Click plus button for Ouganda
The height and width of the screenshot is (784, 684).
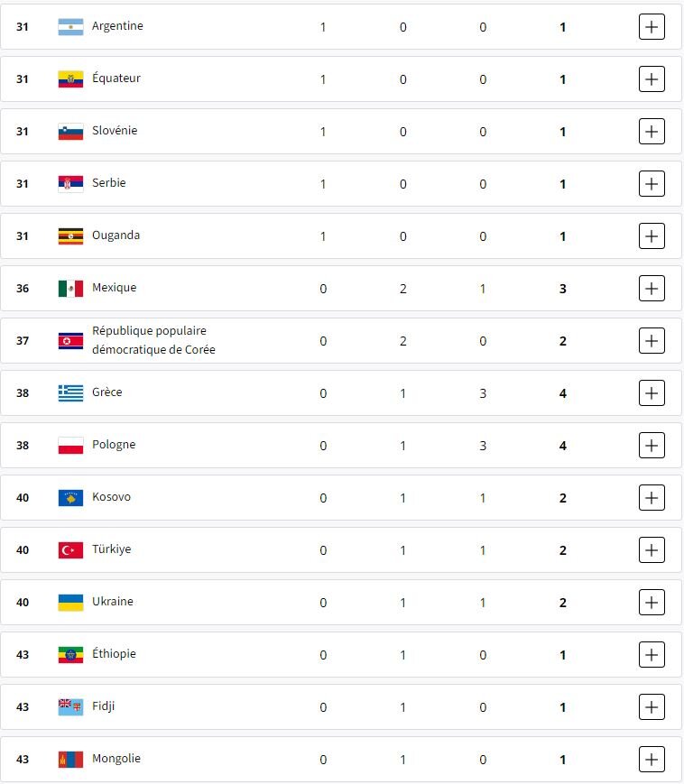652,236
